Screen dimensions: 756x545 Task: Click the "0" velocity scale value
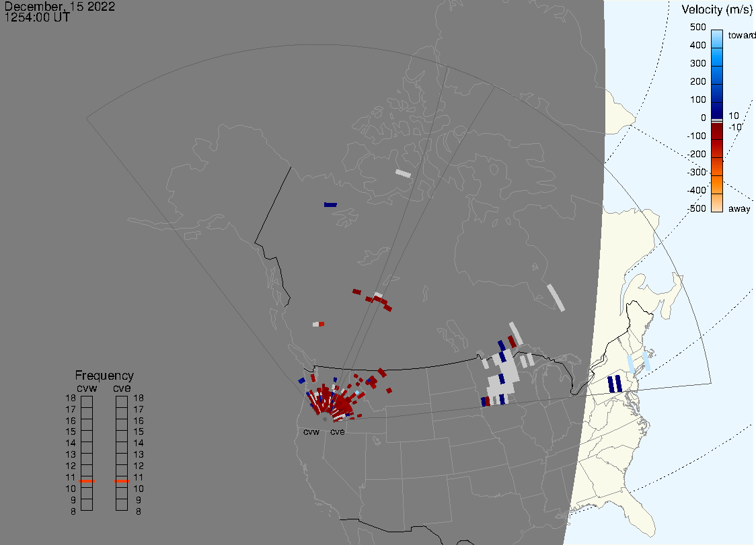click(704, 118)
